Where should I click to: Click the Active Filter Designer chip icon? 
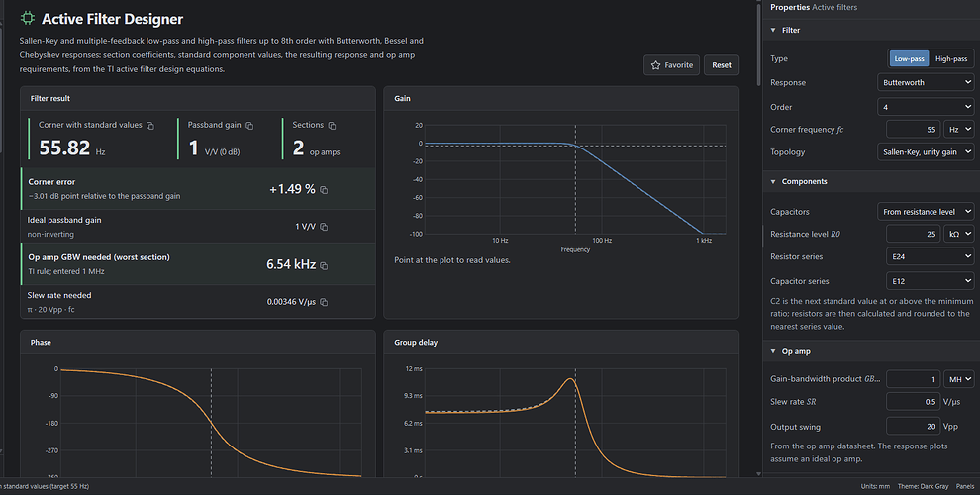(x=28, y=18)
